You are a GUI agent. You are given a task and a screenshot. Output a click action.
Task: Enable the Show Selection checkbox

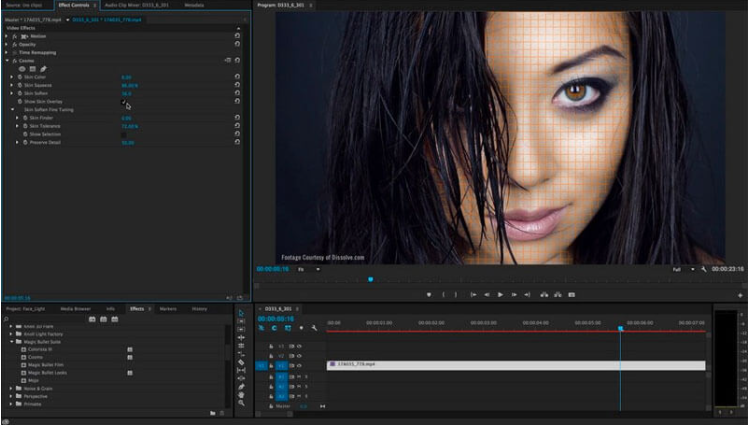124,134
